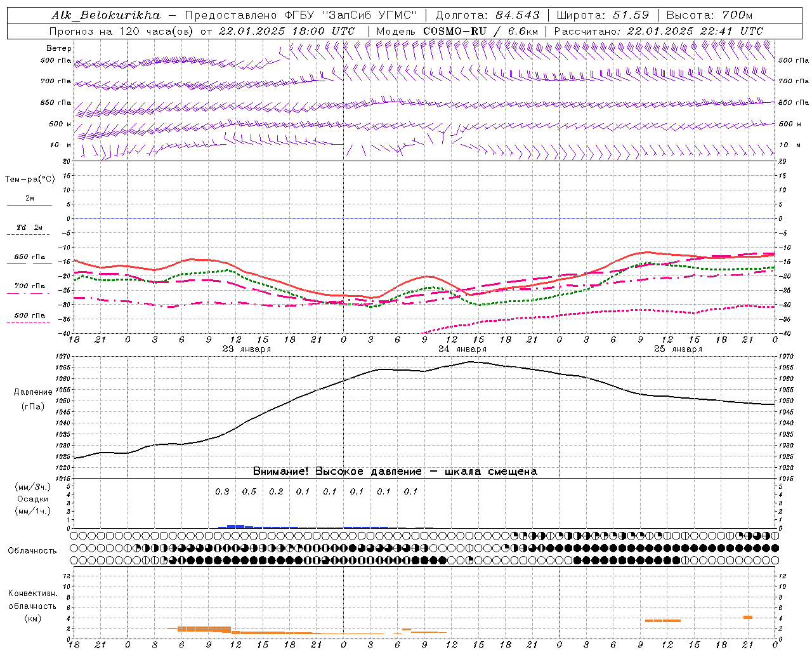Click the Долгота: 84.543 field
Screen dimensions: 812x650
click(x=488, y=15)
